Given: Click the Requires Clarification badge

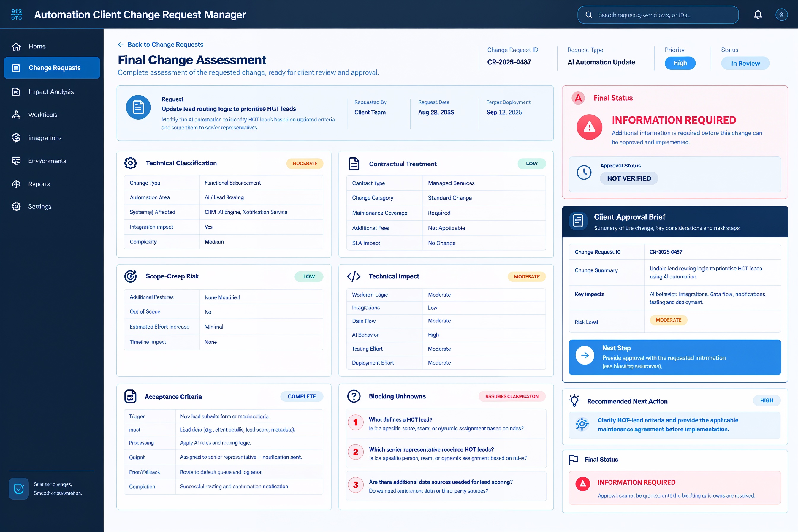Looking at the screenshot, I should [512, 396].
